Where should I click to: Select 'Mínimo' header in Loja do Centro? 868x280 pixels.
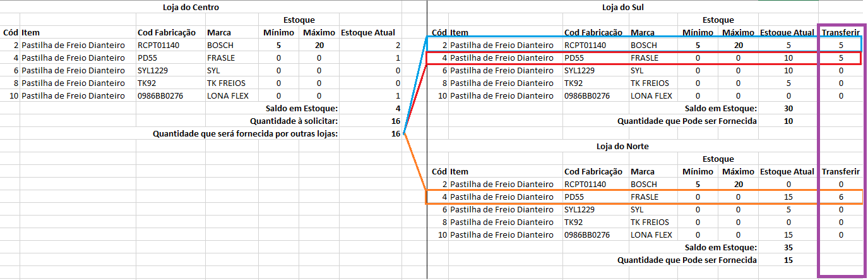pyautogui.click(x=278, y=32)
